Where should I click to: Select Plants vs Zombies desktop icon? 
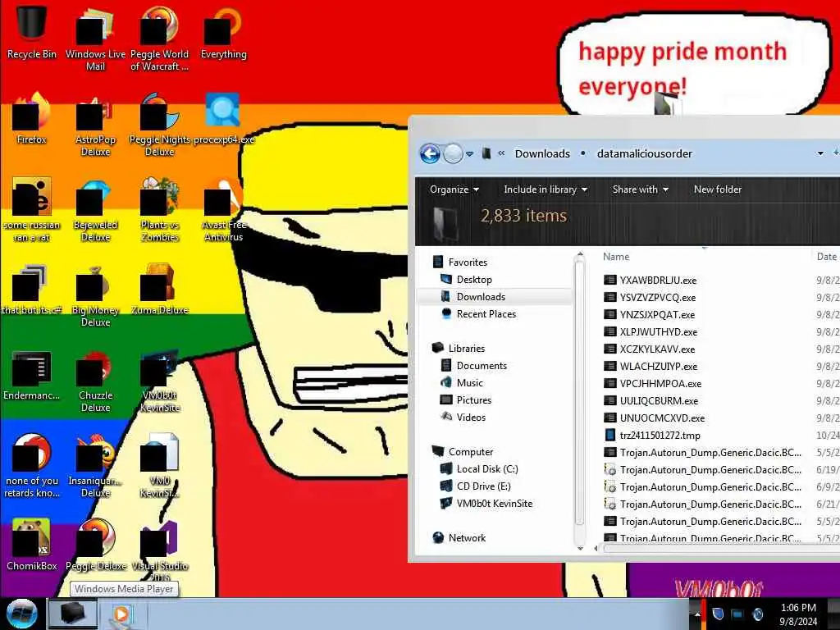(x=159, y=210)
